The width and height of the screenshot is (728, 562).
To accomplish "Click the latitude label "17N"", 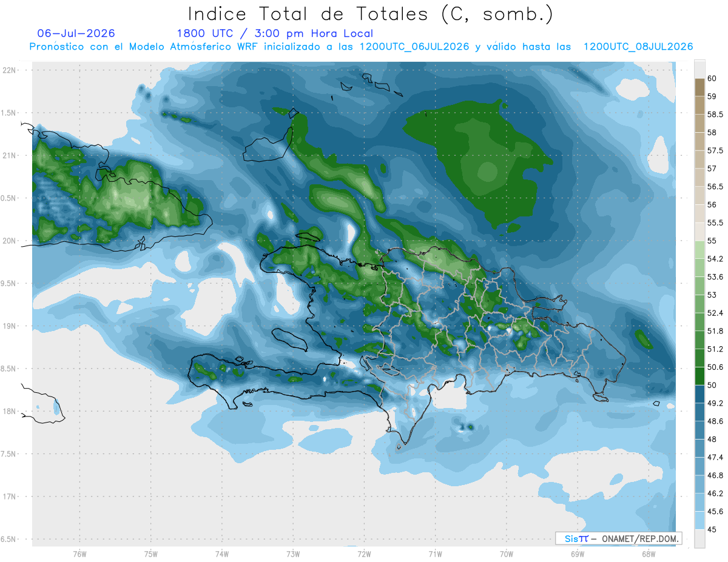I will (9, 497).
